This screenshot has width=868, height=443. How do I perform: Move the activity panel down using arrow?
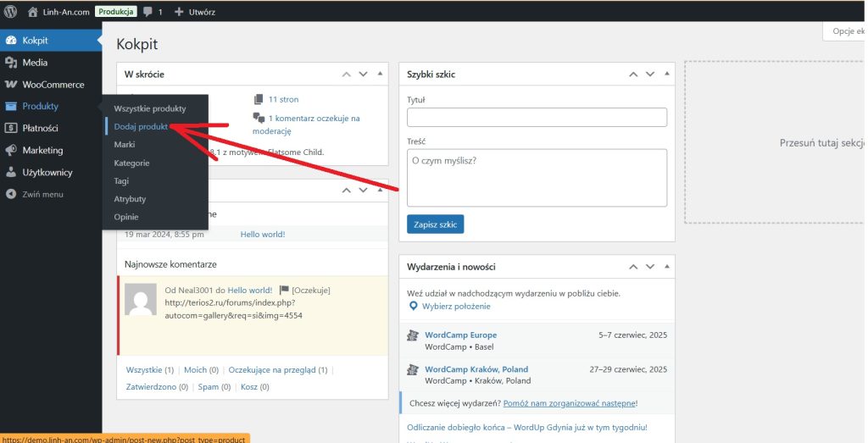pos(363,191)
